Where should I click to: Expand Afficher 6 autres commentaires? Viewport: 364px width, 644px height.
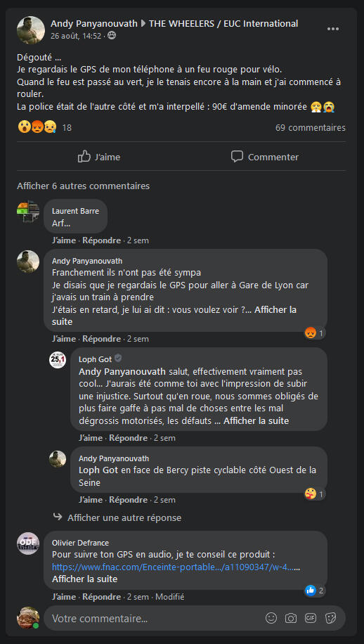tap(84, 186)
